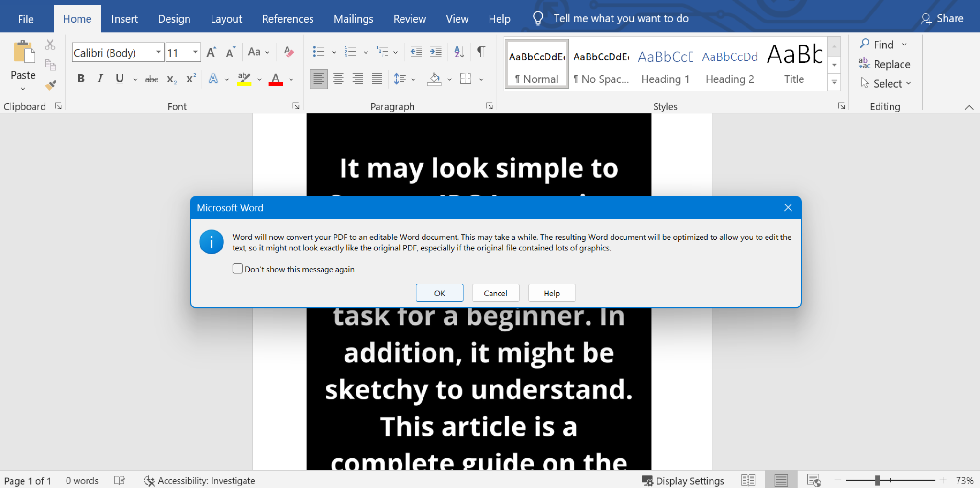Apply strikethrough formatting
The height and width of the screenshot is (488, 980).
pyautogui.click(x=152, y=79)
